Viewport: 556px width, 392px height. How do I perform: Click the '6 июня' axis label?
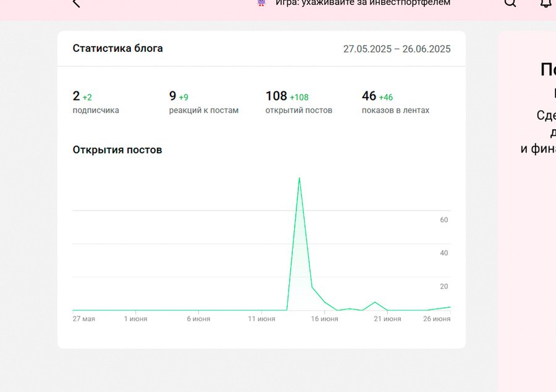[198, 319]
